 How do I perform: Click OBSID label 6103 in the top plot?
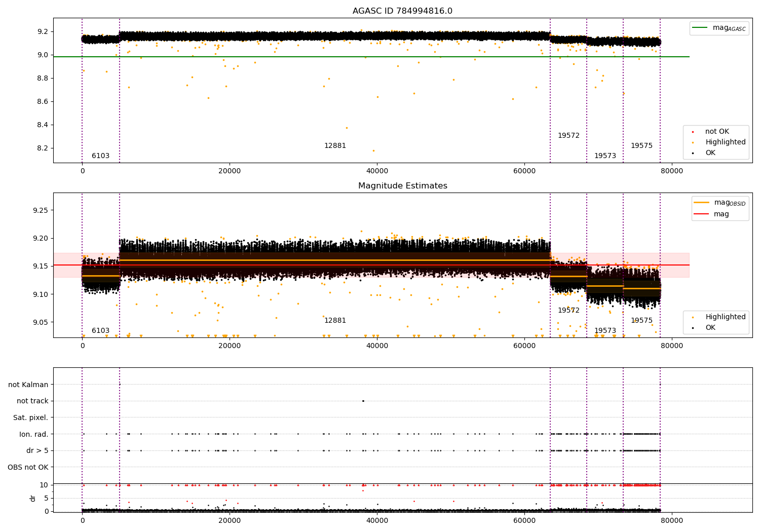click(x=100, y=156)
